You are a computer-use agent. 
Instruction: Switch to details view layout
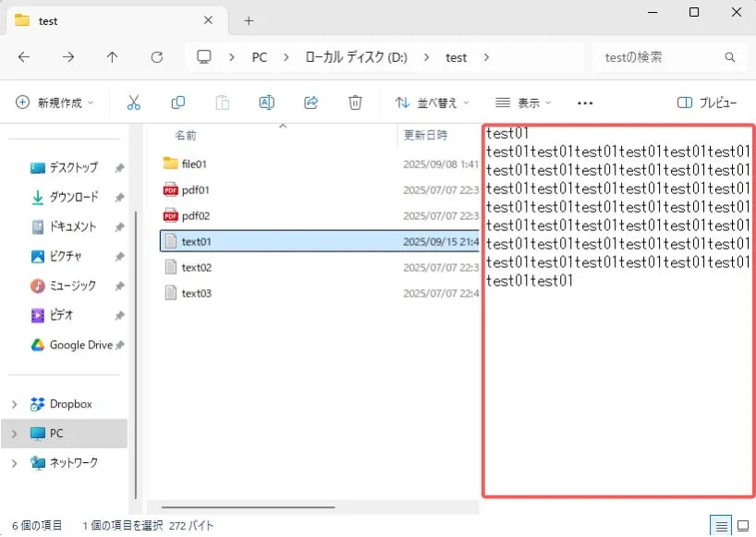pyautogui.click(x=719, y=525)
